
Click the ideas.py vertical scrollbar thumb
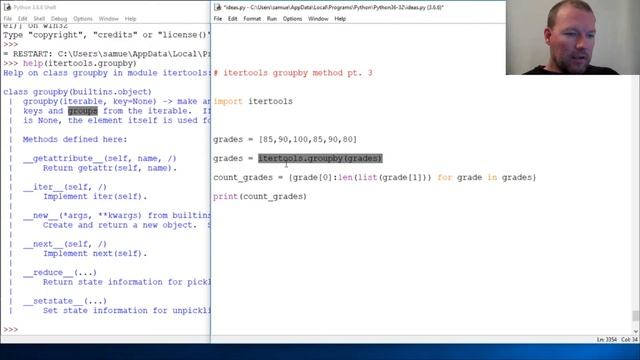click(x=636, y=316)
